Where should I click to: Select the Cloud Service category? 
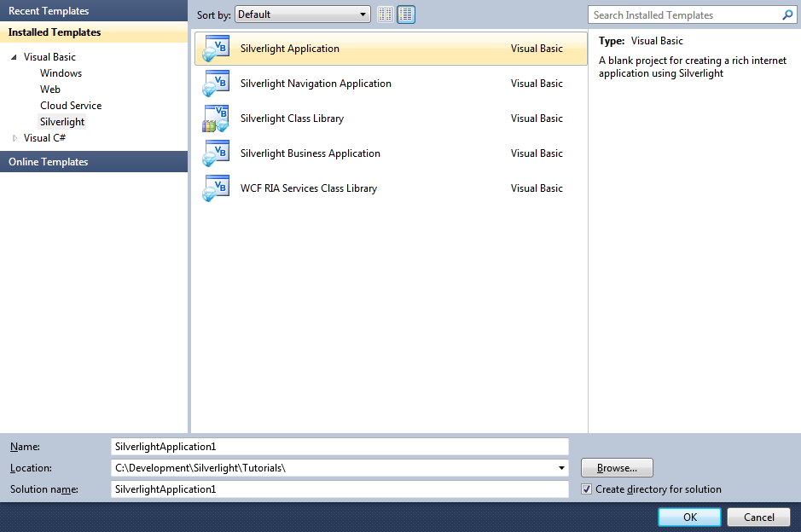[x=71, y=106]
